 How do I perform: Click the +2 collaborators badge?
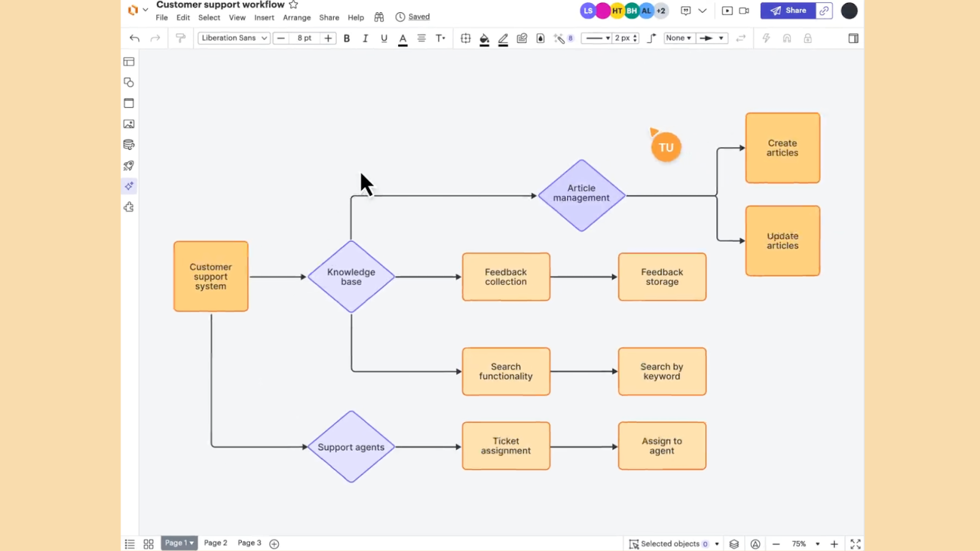(x=661, y=10)
